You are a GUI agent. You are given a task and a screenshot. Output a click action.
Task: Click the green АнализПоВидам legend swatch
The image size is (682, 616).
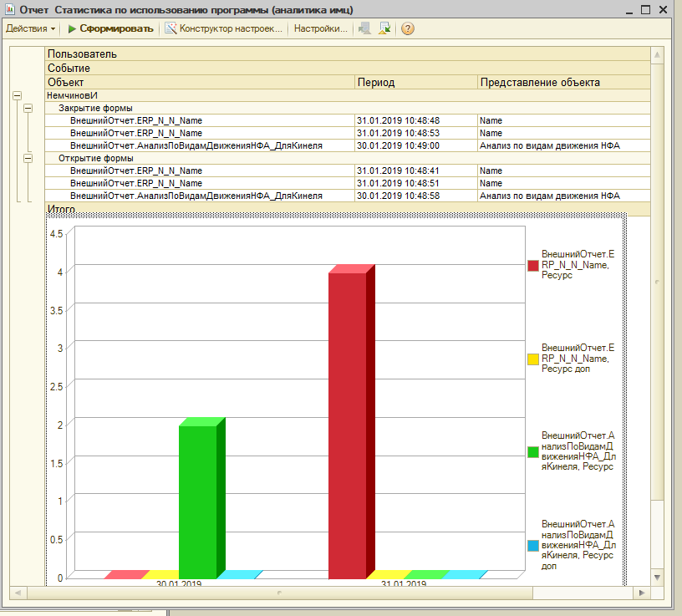pyautogui.click(x=532, y=451)
